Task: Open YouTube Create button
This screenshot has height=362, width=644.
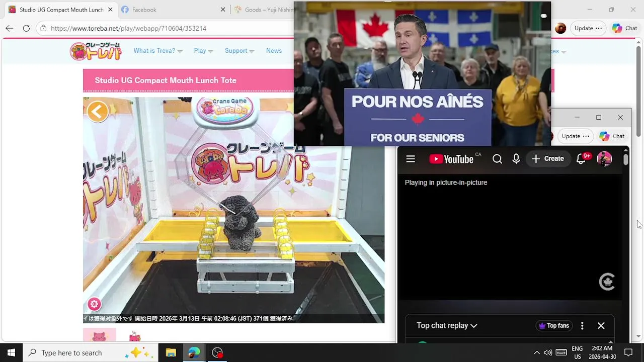Action: click(548, 159)
